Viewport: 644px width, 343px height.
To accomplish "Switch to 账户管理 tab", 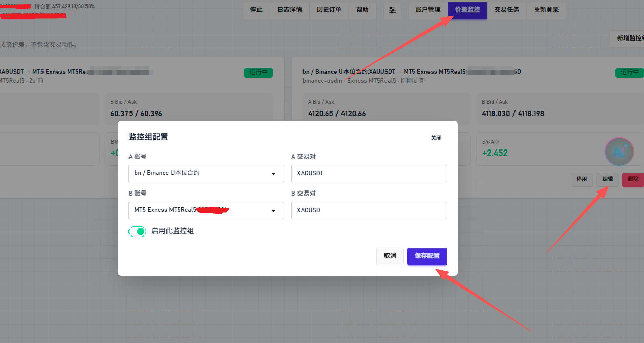I will coord(428,10).
